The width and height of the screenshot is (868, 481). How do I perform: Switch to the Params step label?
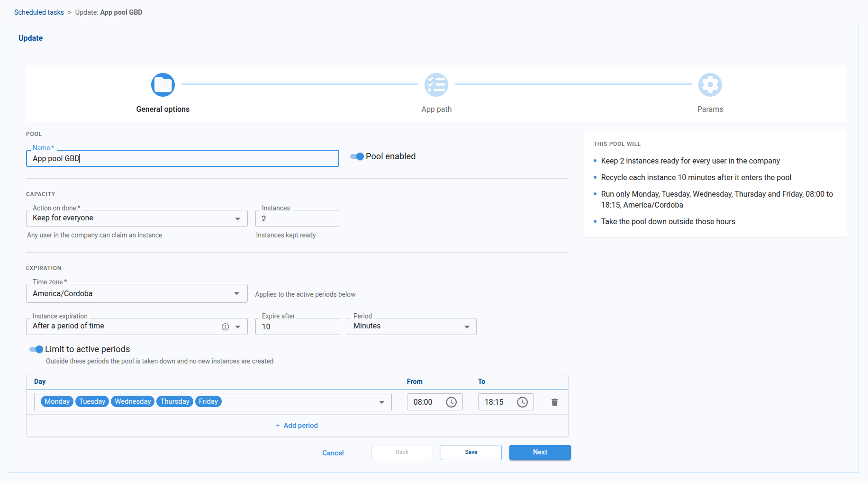710,109
